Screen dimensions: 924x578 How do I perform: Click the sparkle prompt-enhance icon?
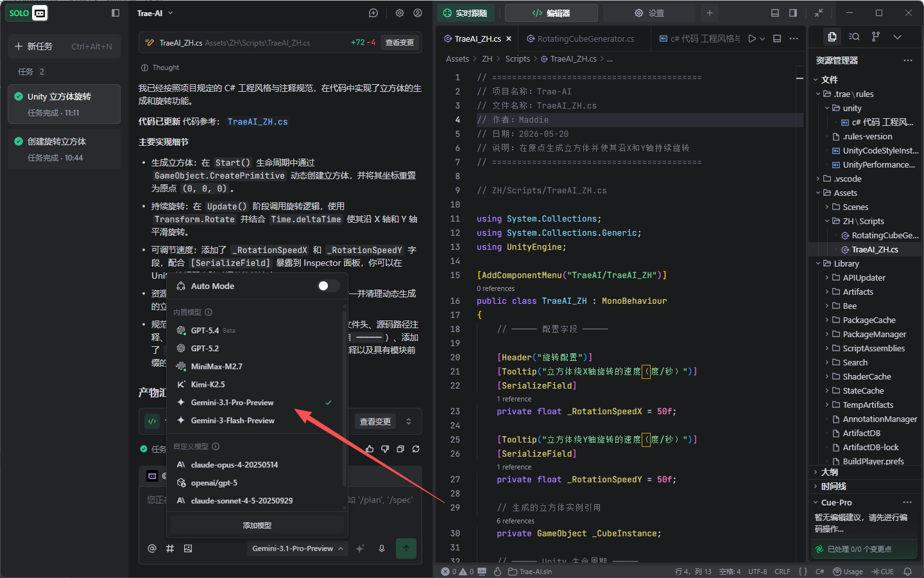click(360, 548)
